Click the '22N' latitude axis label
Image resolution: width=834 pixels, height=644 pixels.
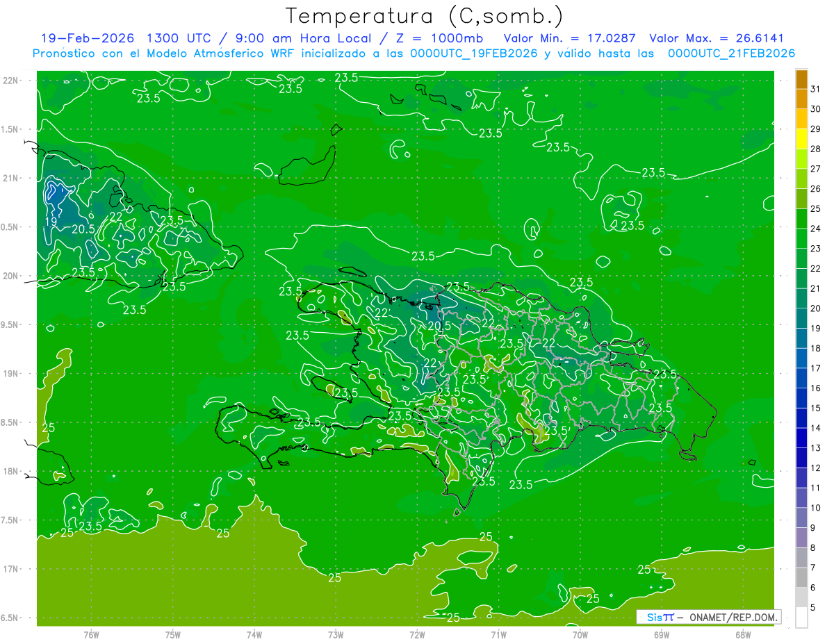point(11,81)
